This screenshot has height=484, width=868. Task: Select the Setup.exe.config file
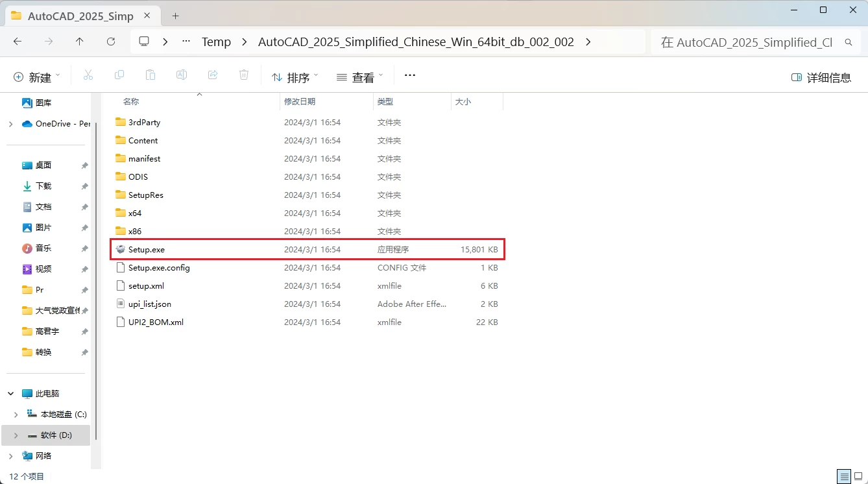point(307,267)
